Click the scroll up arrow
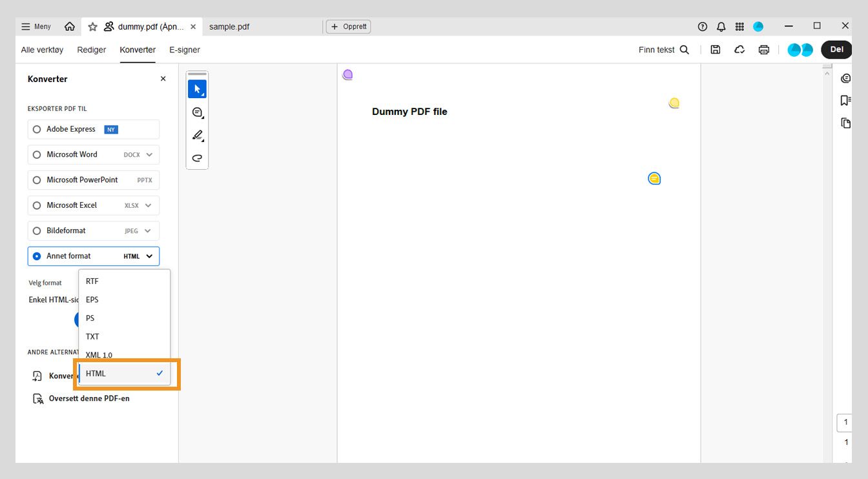Image resolution: width=868 pixels, height=479 pixels. pos(827,74)
